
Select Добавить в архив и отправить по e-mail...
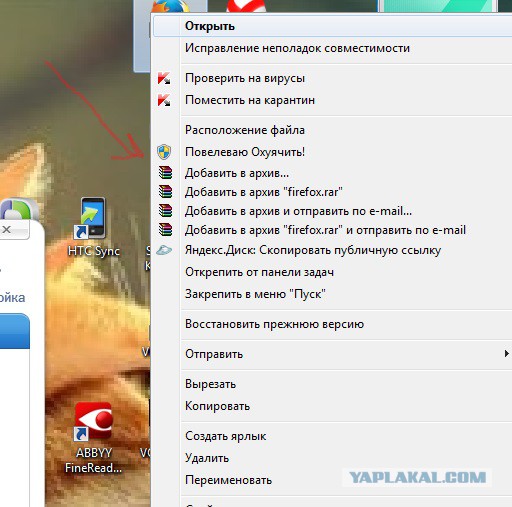[333, 211]
